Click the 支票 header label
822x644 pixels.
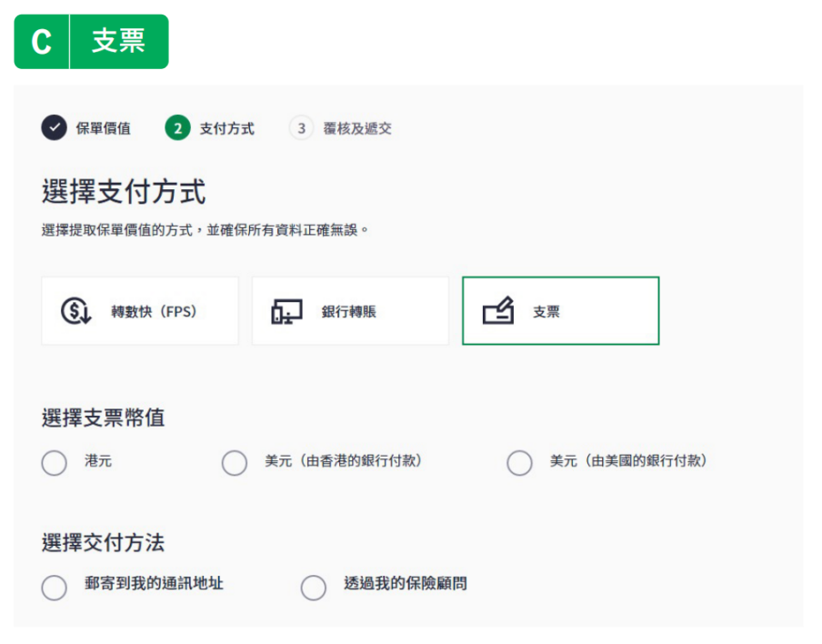pyautogui.click(x=118, y=42)
